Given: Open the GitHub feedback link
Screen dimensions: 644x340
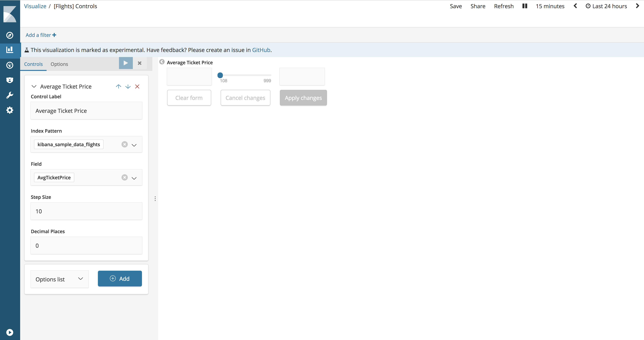Looking at the screenshot, I should point(261,50).
